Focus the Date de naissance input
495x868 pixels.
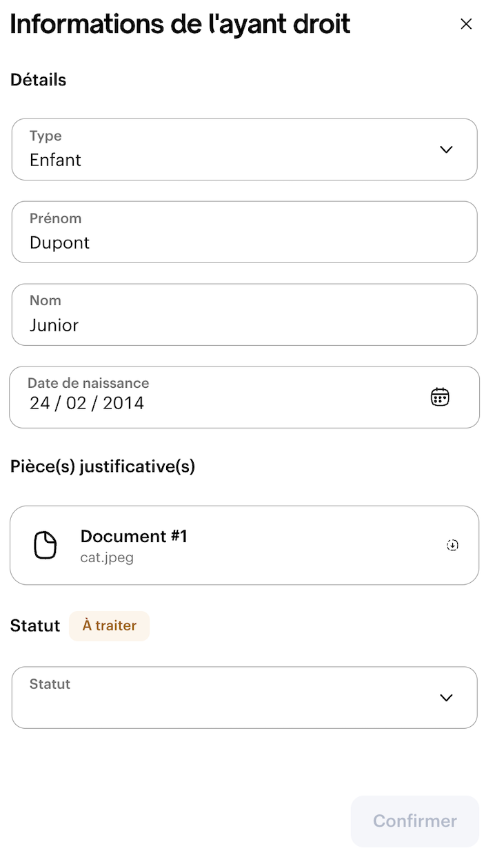click(x=207, y=397)
